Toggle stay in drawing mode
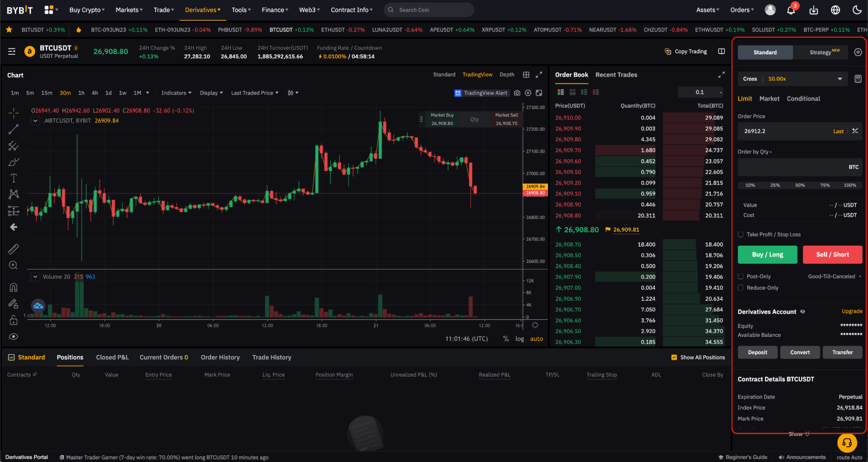 coord(13,304)
